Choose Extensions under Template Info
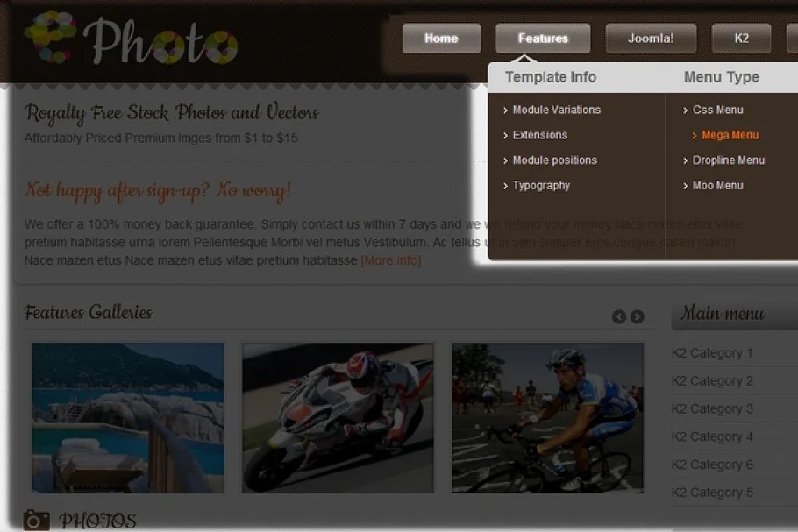 pyautogui.click(x=539, y=135)
